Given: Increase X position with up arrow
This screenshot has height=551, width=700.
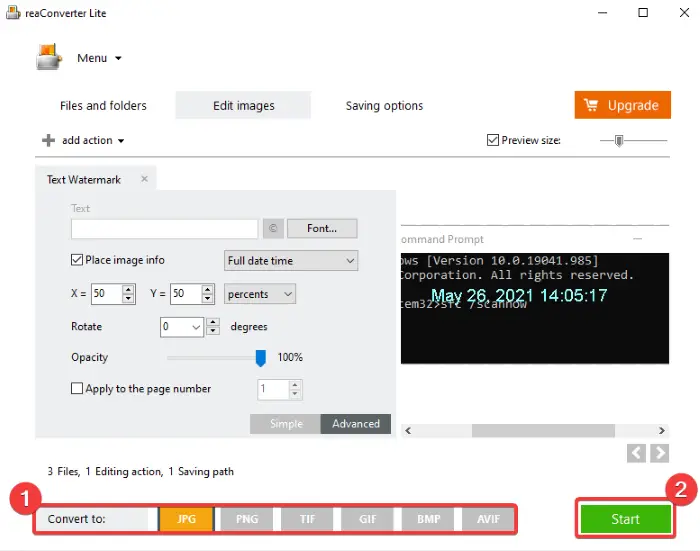Looking at the screenshot, I should [x=129, y=289].
